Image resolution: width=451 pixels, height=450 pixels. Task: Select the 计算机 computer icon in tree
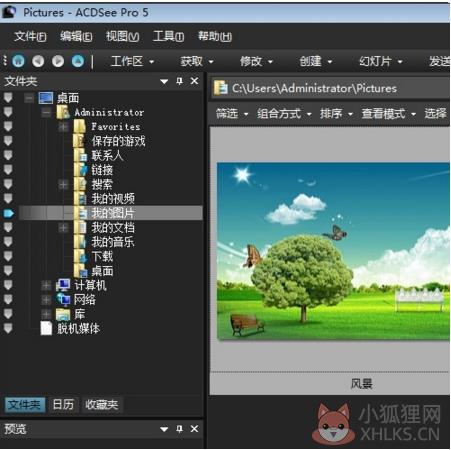point(63,285)
